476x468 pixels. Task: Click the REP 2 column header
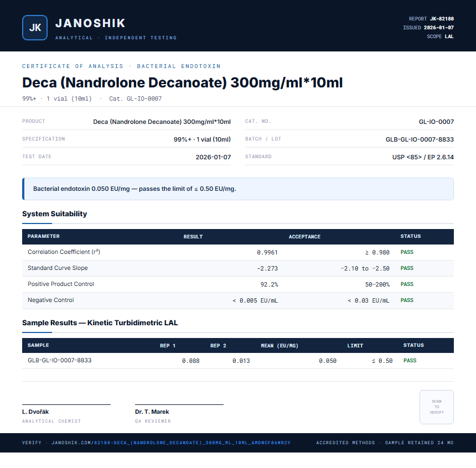coord(218,346)
